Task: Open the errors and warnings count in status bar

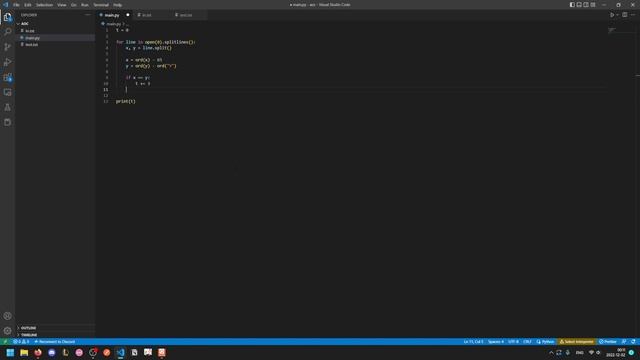Action: point(21,342)
